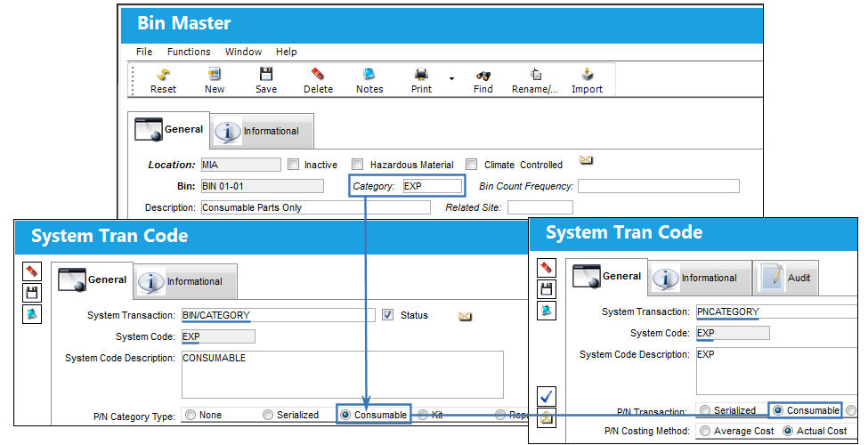This screenshot has height=445, width=868.
Task: Click System Code field in right window
Action: click(733, 333)
